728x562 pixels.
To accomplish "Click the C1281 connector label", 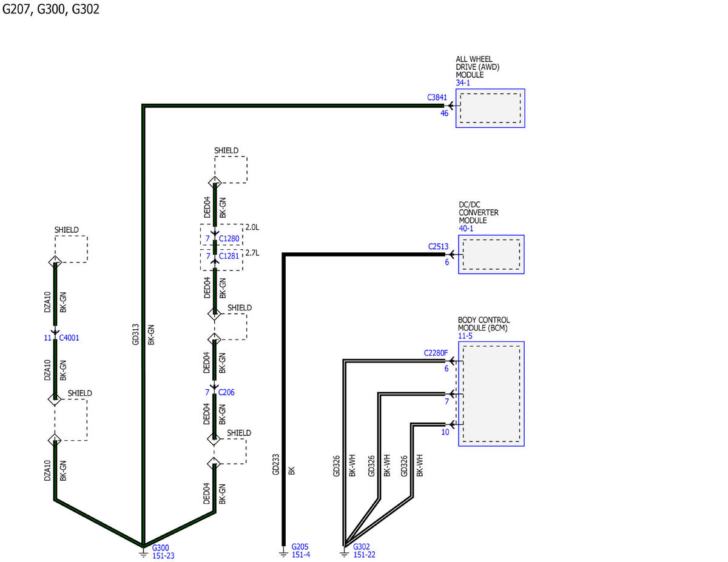I will [x=229, y=256].
